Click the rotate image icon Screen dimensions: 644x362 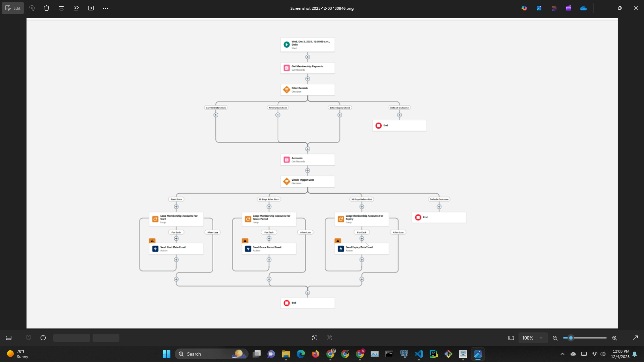[x=32, y=8]
